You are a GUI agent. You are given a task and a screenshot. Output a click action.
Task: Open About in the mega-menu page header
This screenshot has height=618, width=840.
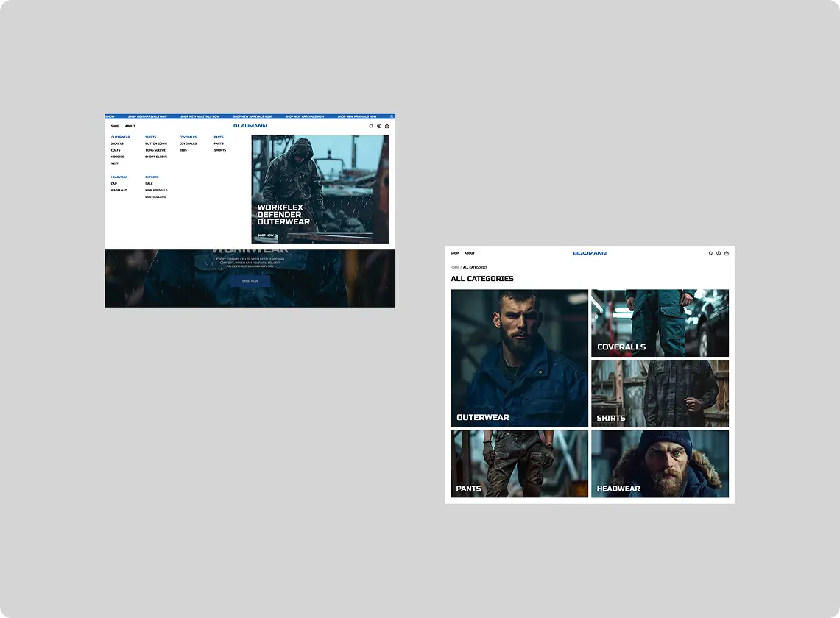pyautogui.click(x=130, y=127)
